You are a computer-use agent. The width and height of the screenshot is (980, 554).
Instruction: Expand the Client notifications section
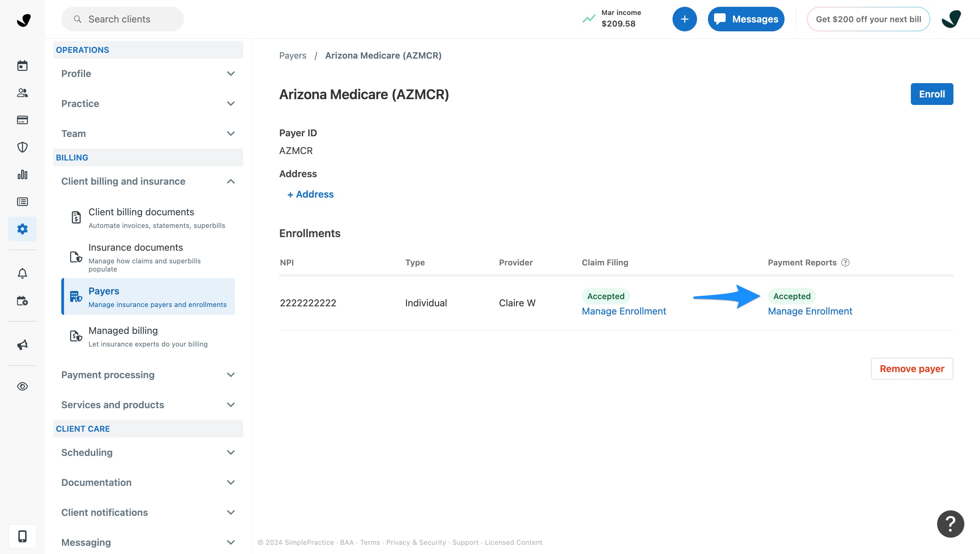point(148,512)
